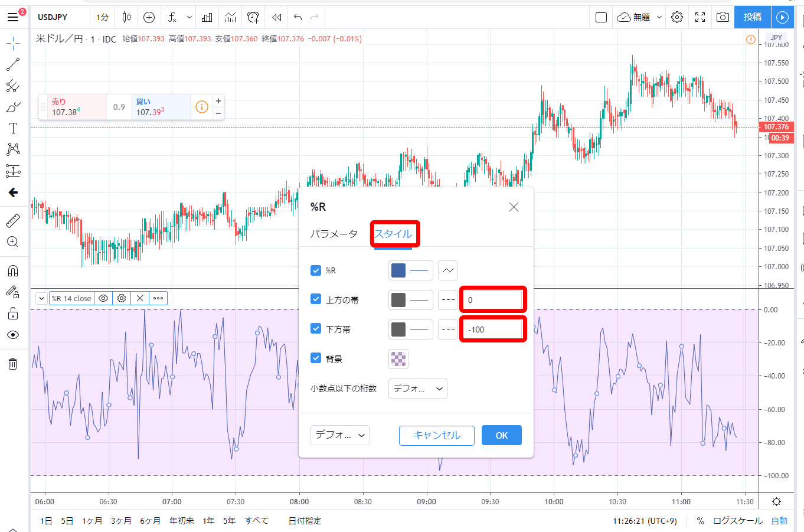The image size is (804, 532).
Task: Select the Text annotation tool
Action: point(13,128)
